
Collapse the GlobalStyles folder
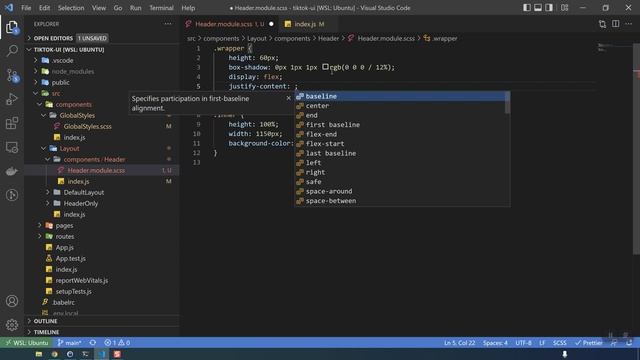tap(77, 116)
